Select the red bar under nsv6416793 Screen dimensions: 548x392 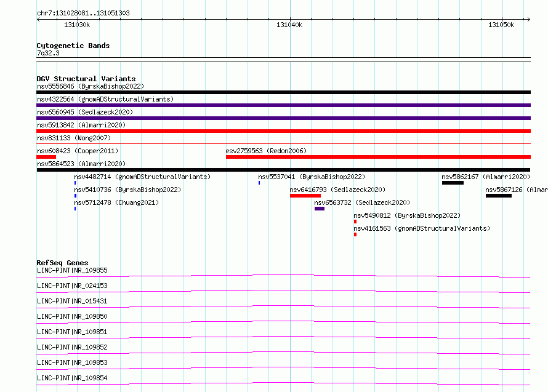305,196
